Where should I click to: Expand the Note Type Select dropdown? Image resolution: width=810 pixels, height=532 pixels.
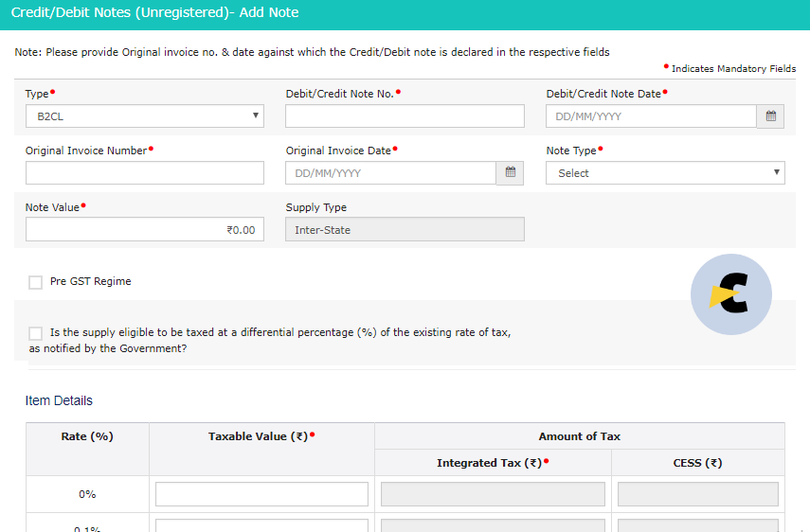click(x=665, y=173)
